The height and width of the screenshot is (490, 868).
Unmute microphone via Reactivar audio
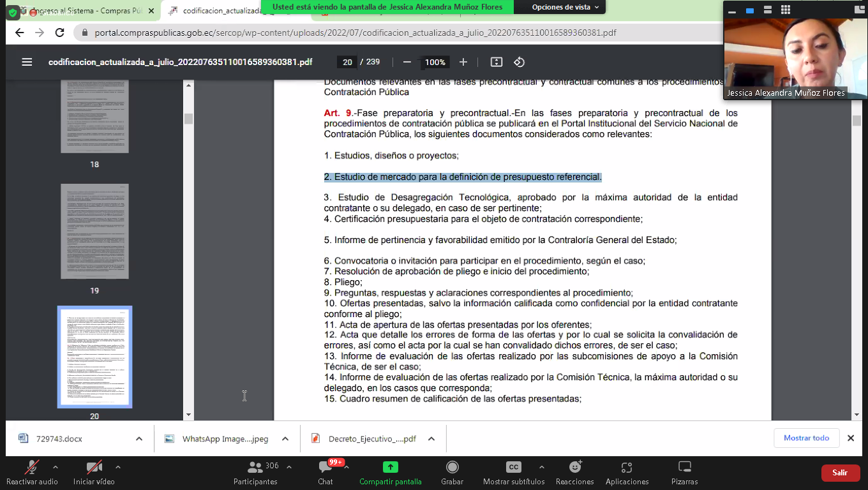click(31, 471)
